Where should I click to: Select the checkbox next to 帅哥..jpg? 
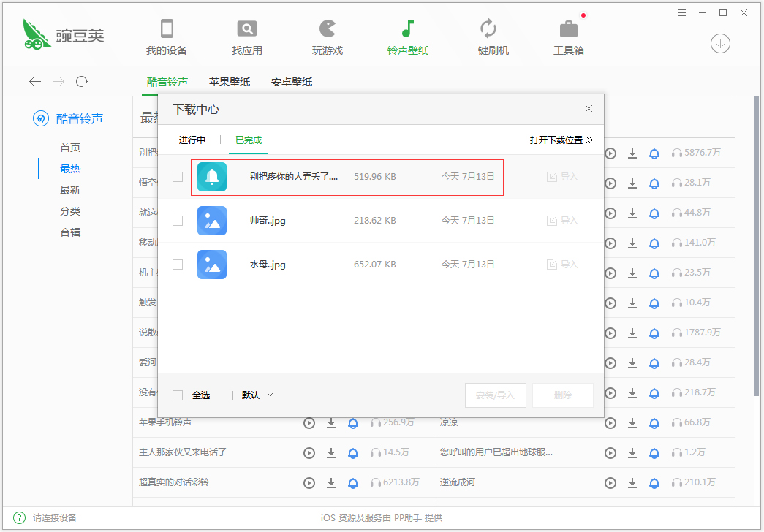pos(177,220)
